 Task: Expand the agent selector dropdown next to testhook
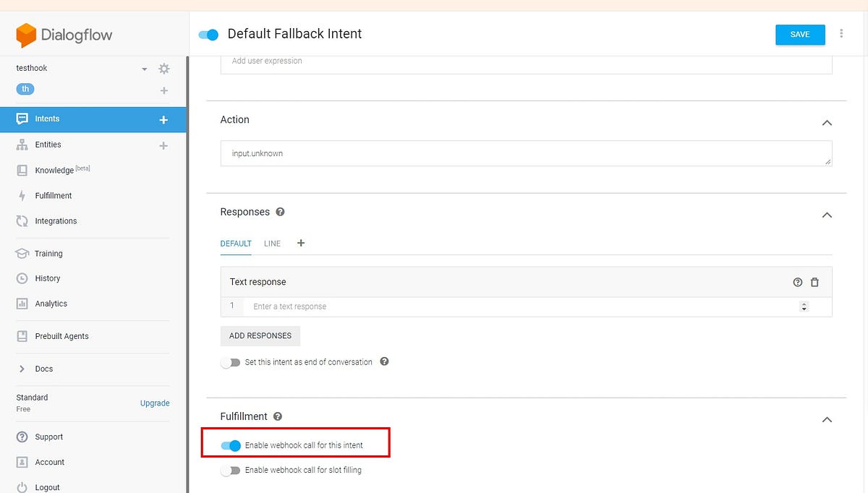click(x=144, y=68)
